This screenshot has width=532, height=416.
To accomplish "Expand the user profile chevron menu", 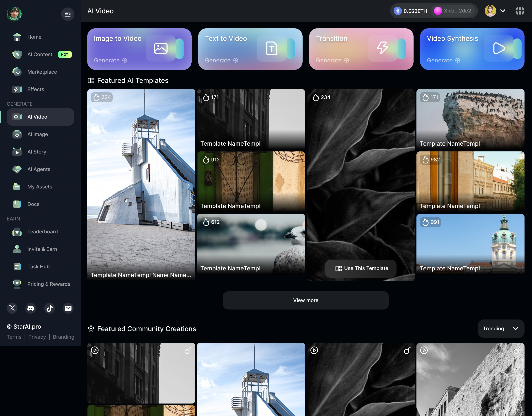I will [502, 11].
